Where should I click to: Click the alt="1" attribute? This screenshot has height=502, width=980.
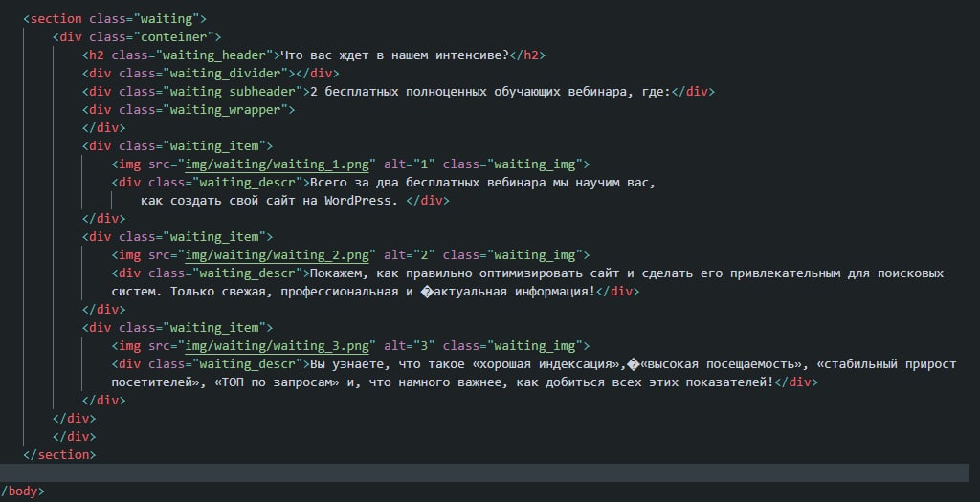click(x=410, y=164)
